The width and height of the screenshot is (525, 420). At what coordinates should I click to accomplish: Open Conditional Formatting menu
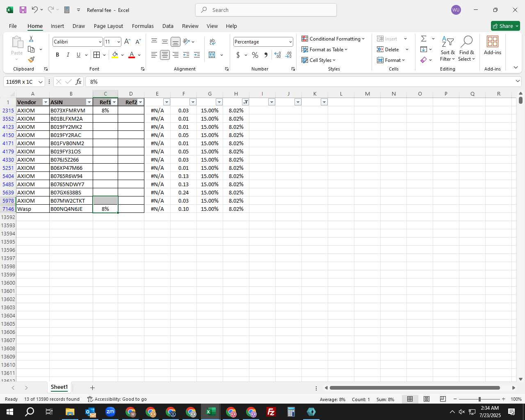tap(333, 39)
